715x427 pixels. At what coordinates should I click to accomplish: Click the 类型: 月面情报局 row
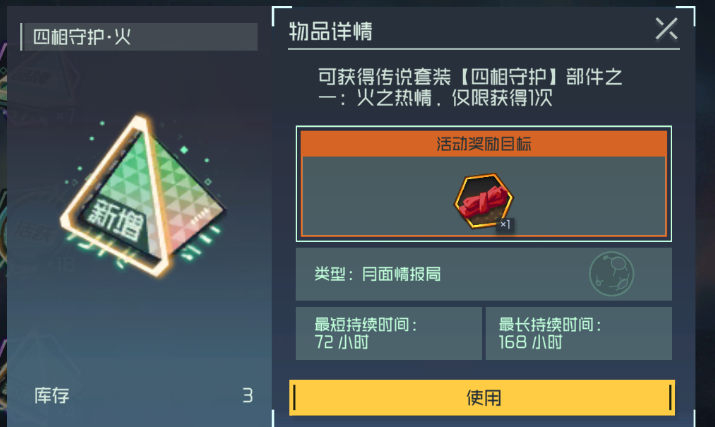point(484,274)
